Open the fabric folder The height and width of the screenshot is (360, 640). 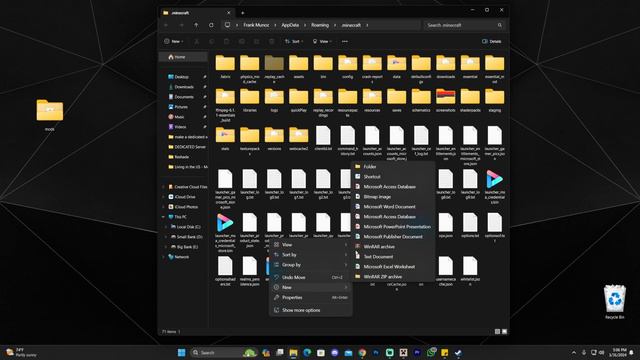pos(225,67)
